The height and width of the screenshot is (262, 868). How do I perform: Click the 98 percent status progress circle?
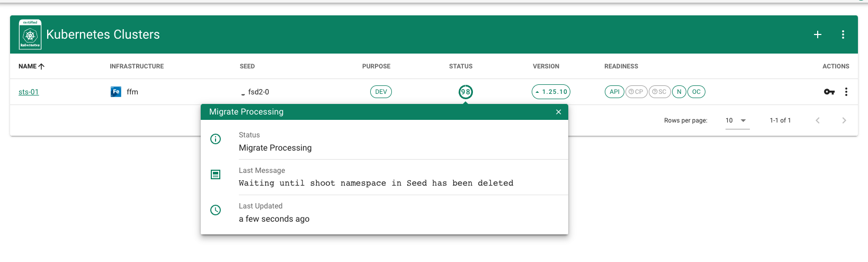tap(466, 92)
